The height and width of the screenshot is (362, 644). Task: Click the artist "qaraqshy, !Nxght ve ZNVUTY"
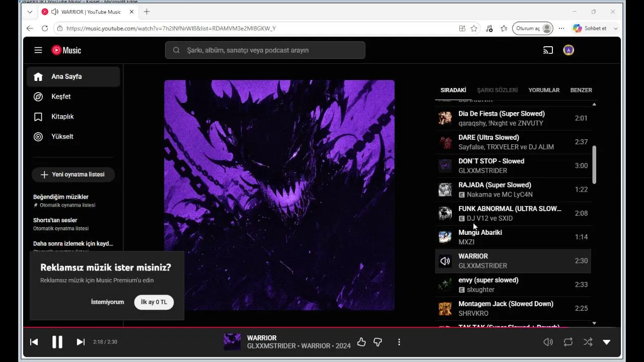pyautogui.click(x=501, y=123)
